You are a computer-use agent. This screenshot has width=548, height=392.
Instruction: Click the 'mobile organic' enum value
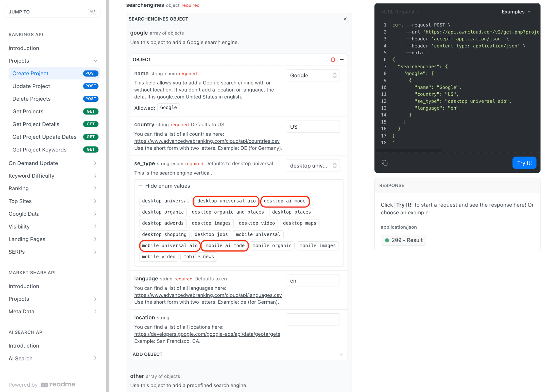tap(272, 246)
